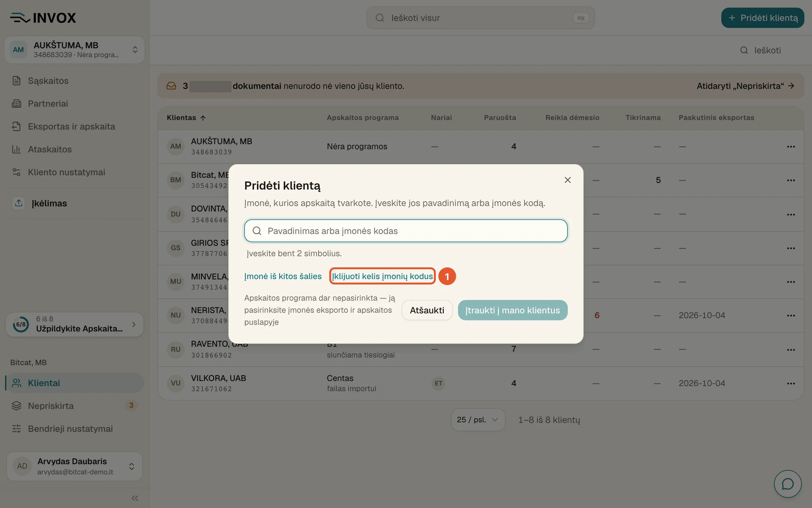Viewport: 812px width, 508px height.
Task: Expand the Arvydas Daubaris account menu
Action: coord(132,466)
